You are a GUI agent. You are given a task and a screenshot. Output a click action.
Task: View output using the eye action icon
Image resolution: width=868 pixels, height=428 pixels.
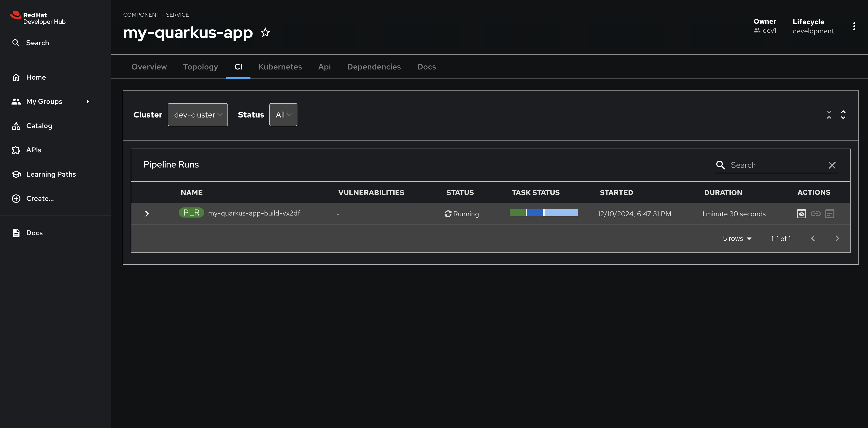pyautogui.click(x=802, y=214)
